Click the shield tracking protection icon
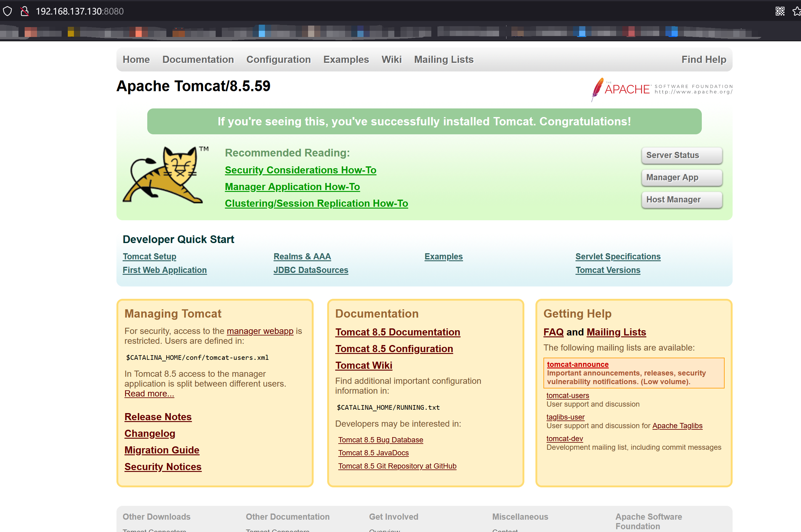 click(x=7, y=11)
